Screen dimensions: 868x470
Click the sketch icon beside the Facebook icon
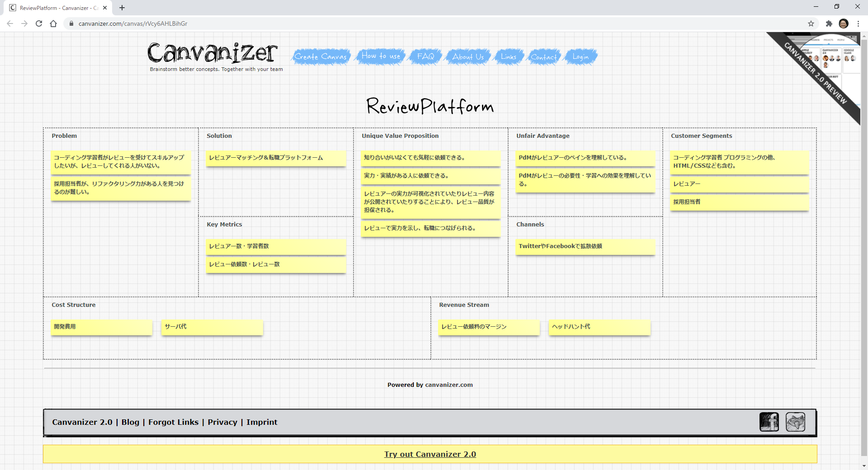(795, 422)
